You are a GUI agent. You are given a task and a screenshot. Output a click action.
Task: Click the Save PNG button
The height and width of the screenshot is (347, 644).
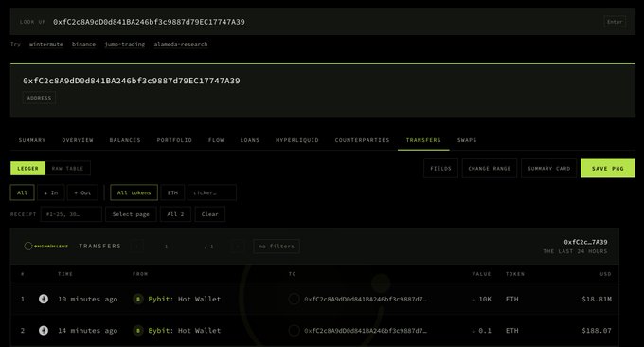[608, 169]
